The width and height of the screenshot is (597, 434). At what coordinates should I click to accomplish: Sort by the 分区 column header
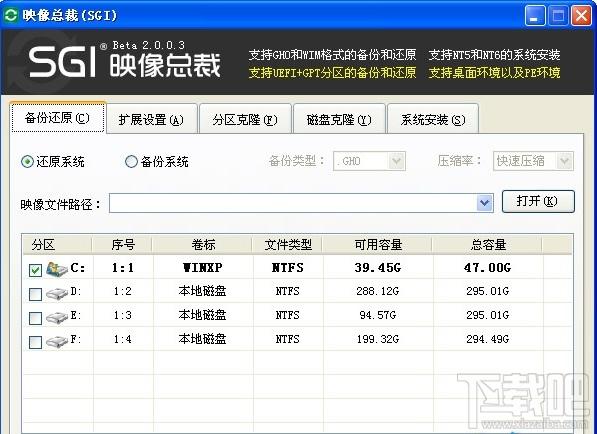(x=57, y=245)
